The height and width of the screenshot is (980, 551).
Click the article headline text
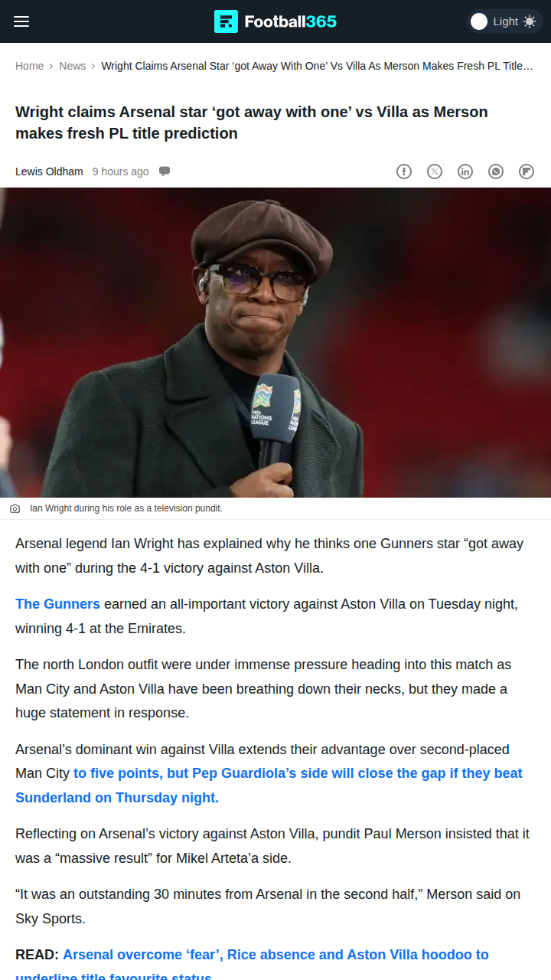coord(252,122)
